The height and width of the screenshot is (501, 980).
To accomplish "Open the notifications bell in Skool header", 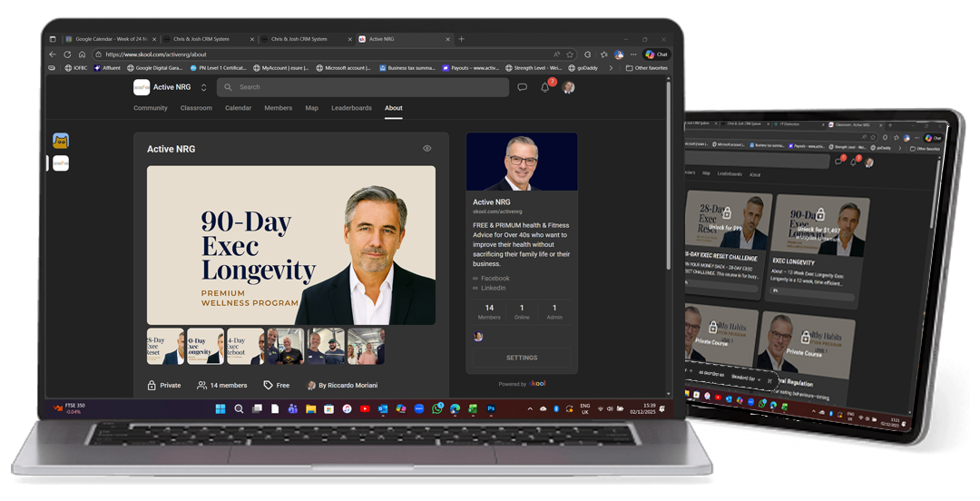I will [545, 87].
